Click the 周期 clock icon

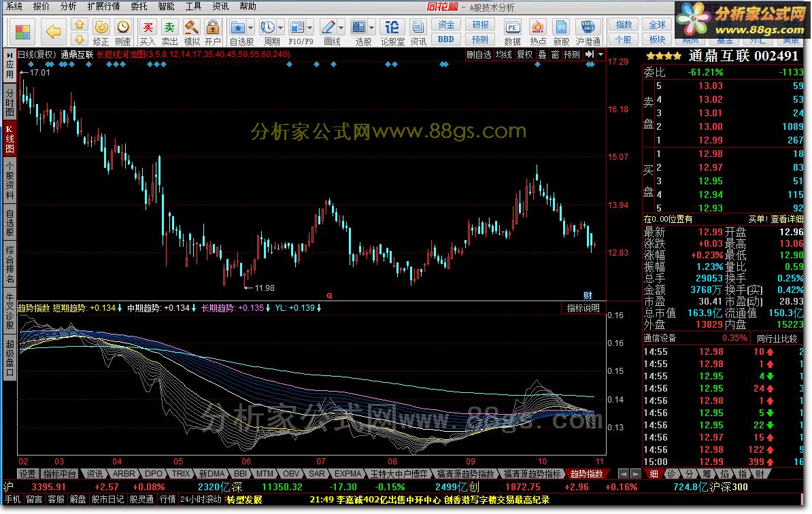coord(268,27)
